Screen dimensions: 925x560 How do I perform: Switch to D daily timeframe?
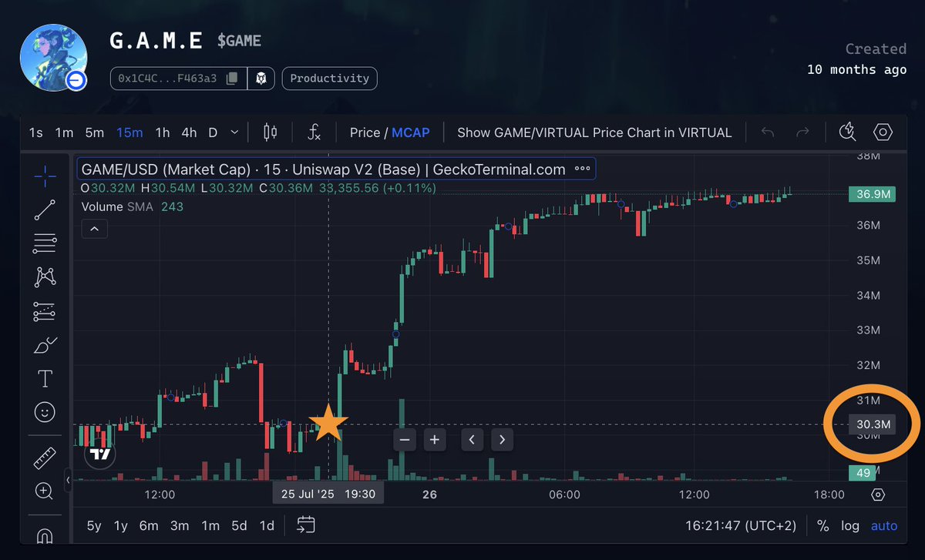[213, 132]
